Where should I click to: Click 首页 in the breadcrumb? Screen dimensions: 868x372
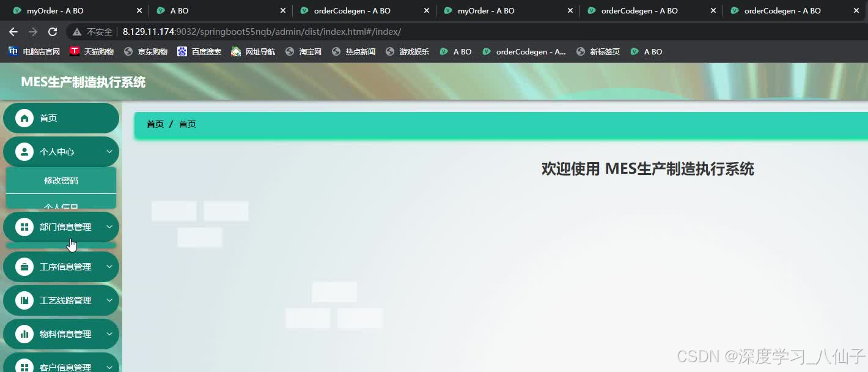click(x=155, y=124)
